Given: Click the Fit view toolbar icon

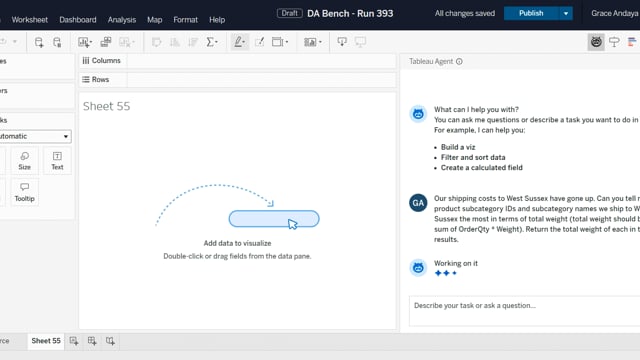Looking at the screenshot, I should point(278,42).
